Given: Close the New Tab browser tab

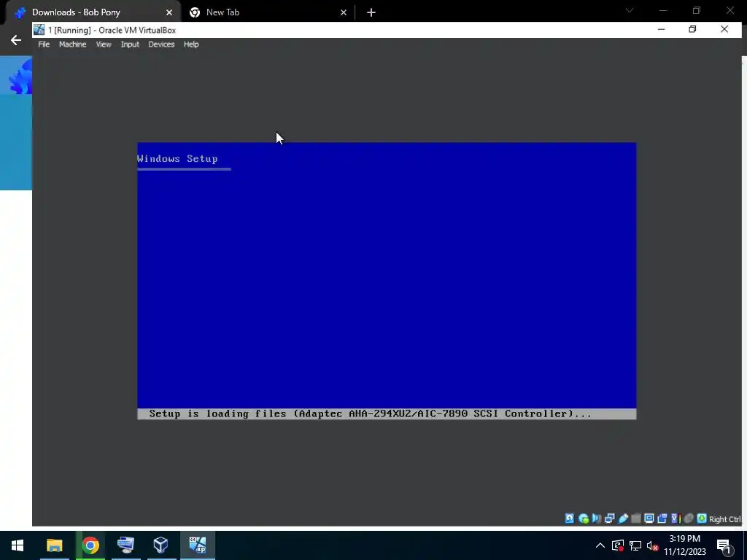Looking at the screenshot, I should (344, 12).
